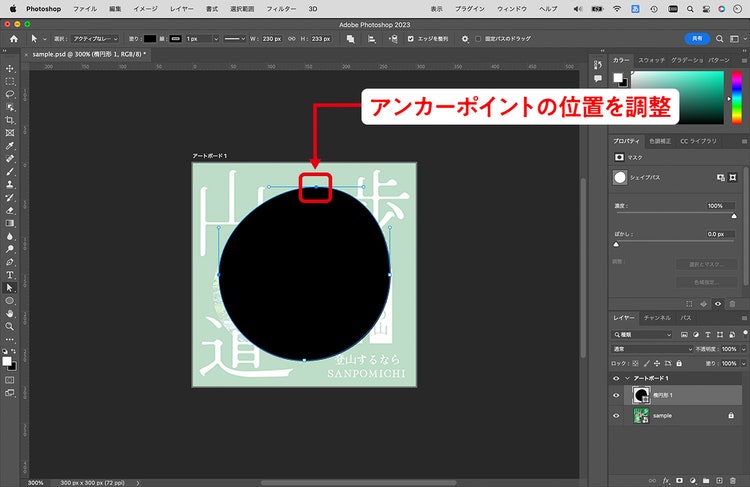Create a new layer plus icon
This screenshot has width=750, height=487.
point(719,480)
